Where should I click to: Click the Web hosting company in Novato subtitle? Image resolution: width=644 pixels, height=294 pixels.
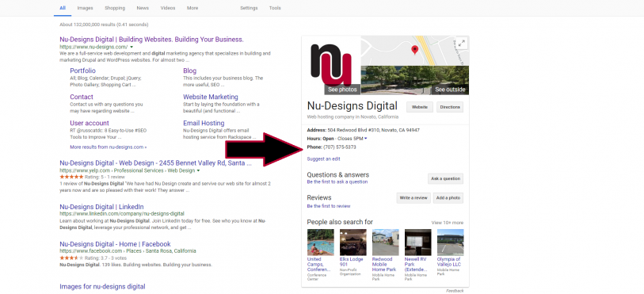[352, 116]
